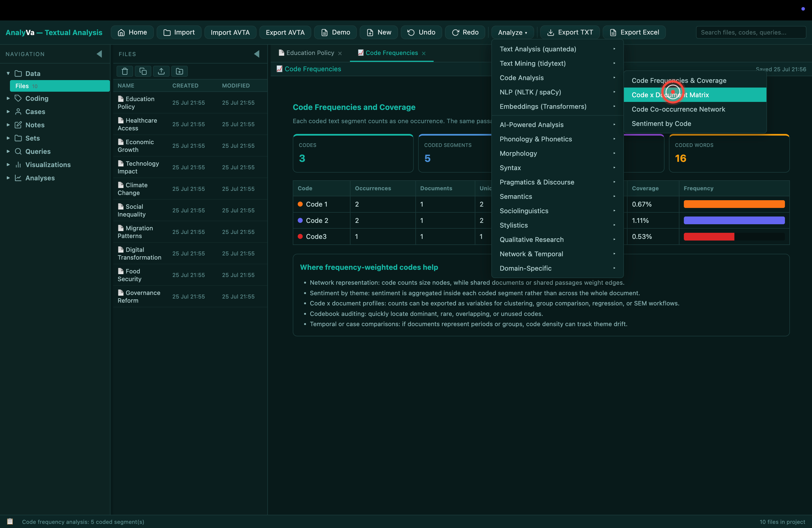Expand the Cases tree node
This screenshot has height=528, width=812.
point(8,112)
